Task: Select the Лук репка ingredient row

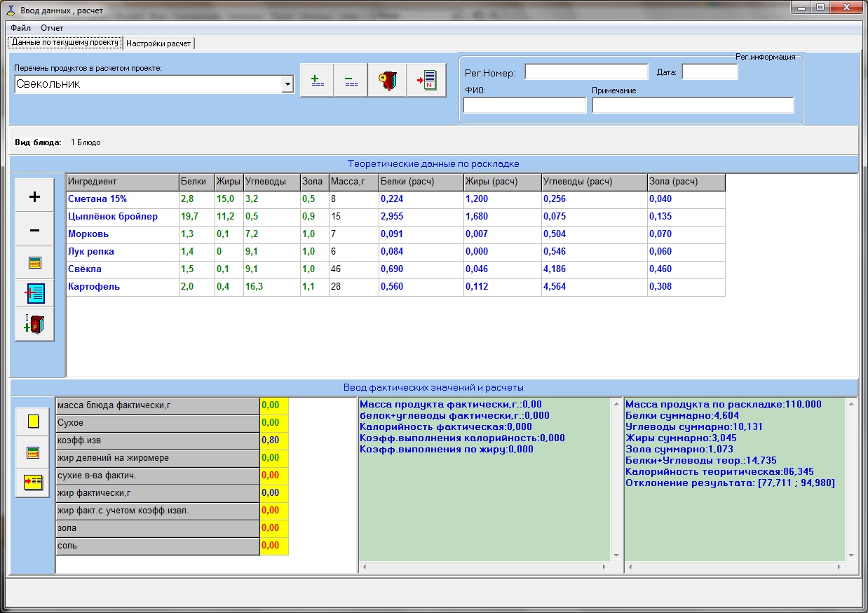Action: (395, 252)
